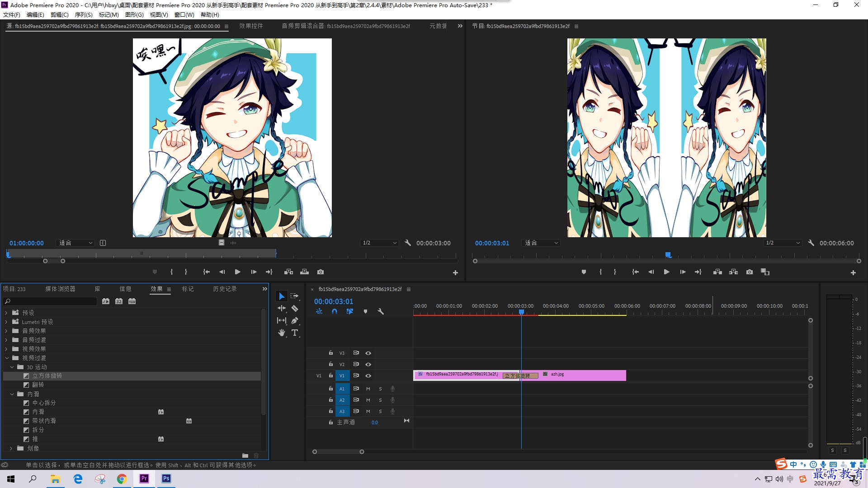Open Premiere Pro from Windows taskbar
This screenshot has width=868, height=488.
(144, 479)
